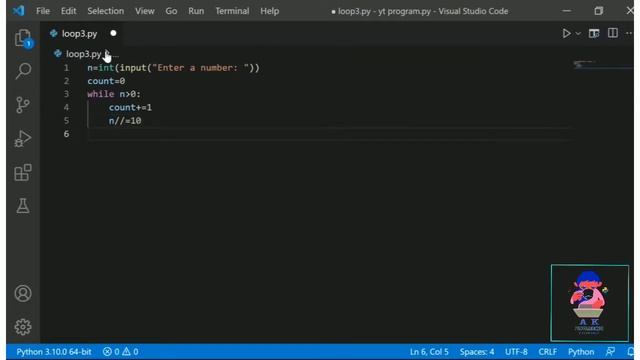
Task: Expand run options dropdown arrow
Action: click(578, 33)
